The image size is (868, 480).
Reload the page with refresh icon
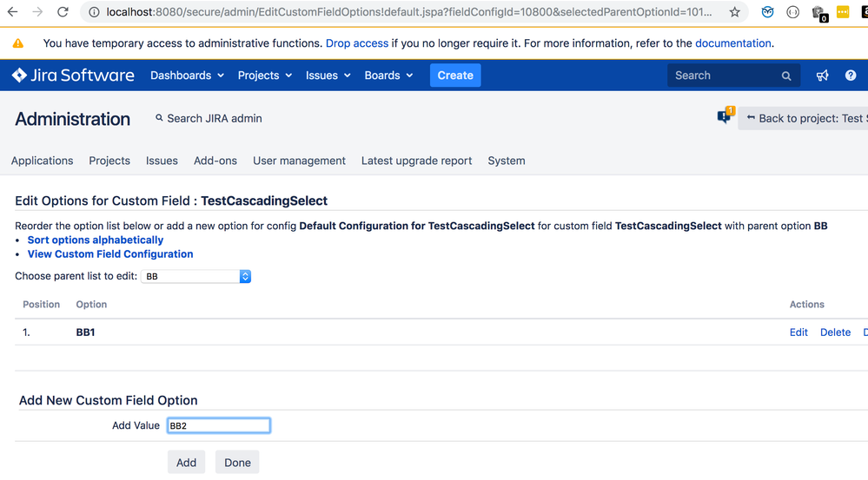tap(63, 11)
